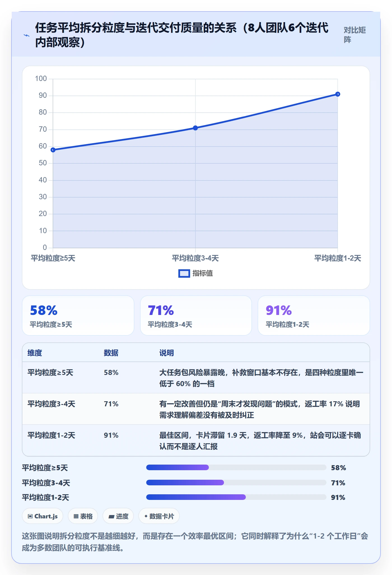
Task: Click the description starting 大任务包风险暴露晚
Action: (261, 378)
